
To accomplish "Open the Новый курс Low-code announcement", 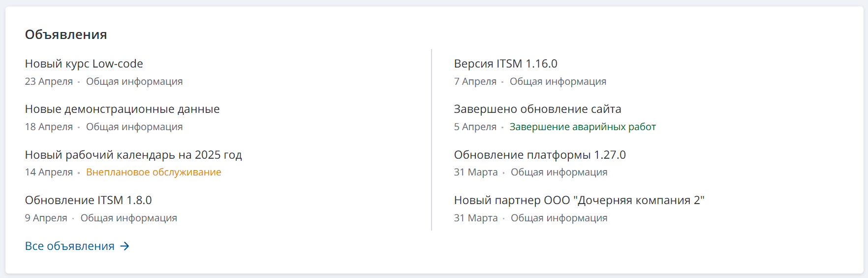I will [x=84, y=64].
